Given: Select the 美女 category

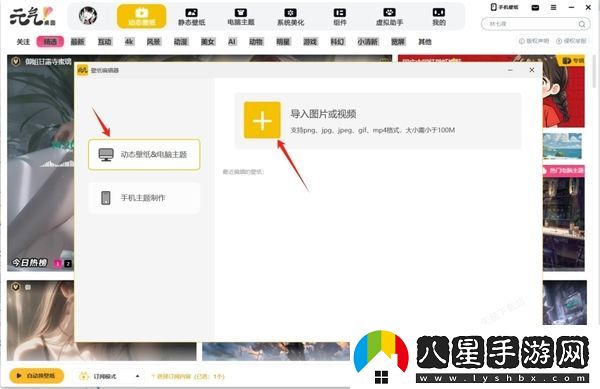Looking at the screenshot, I should [208, 42].
